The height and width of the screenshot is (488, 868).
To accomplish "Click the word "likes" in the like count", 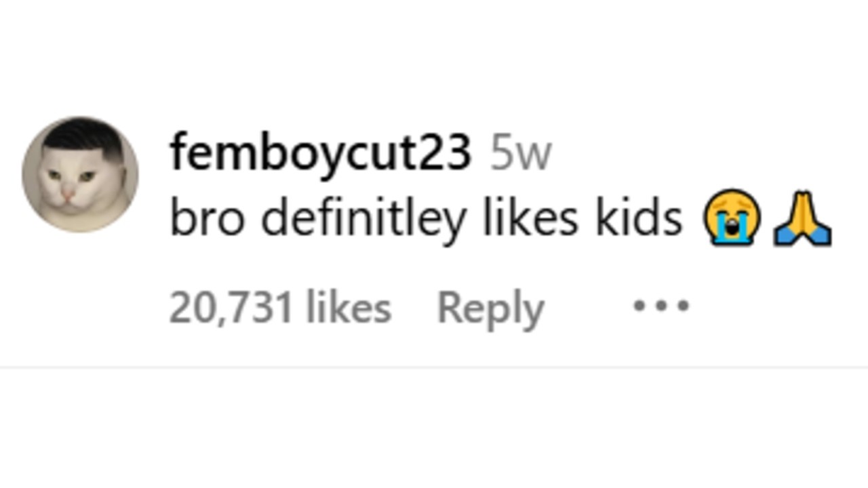I will pyautogui.click(x=349, y=308).
